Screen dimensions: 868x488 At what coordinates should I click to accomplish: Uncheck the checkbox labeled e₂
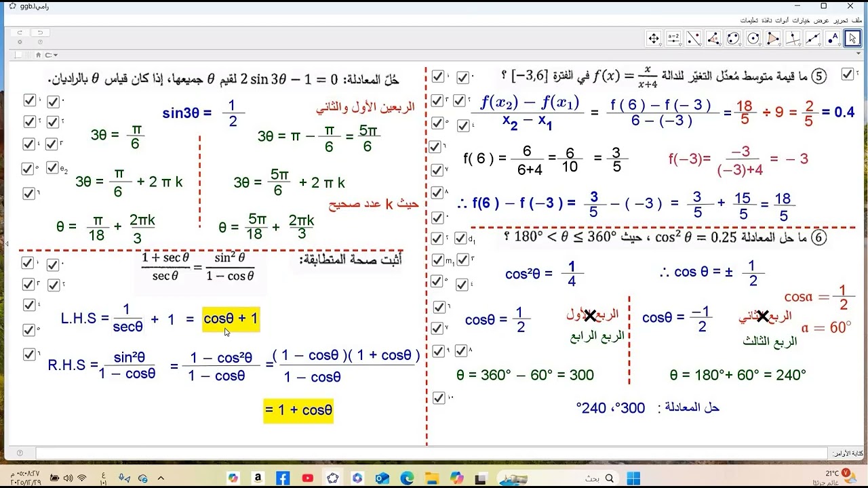tap(52, 167)
